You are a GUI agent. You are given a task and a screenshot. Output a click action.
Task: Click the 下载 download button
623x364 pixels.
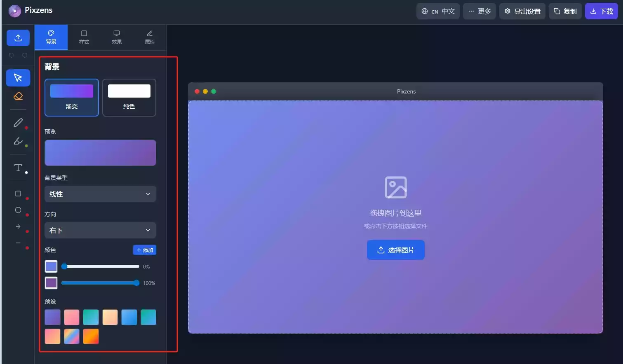click(602, 11)
